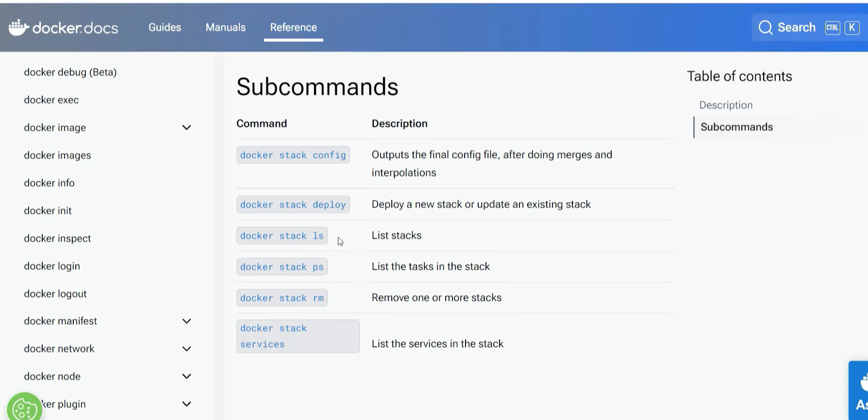
Task: Open docker login sidebar page
Action: pos(52,266)
